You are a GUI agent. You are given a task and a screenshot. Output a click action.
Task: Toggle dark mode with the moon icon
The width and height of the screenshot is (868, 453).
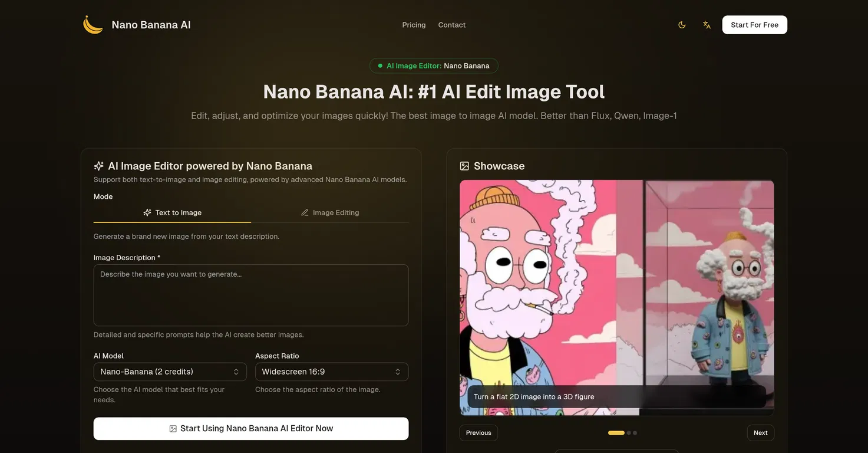[682, 25]
